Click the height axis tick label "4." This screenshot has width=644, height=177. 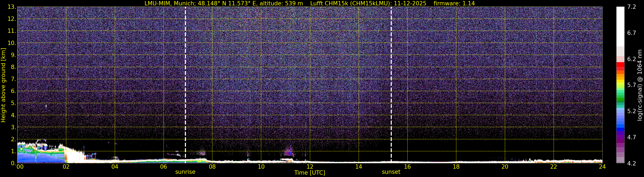pyautogui.click(x=13, y=115)
